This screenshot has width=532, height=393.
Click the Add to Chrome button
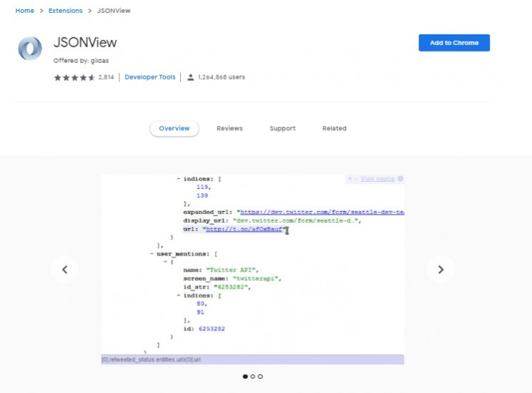coord(454,43)
